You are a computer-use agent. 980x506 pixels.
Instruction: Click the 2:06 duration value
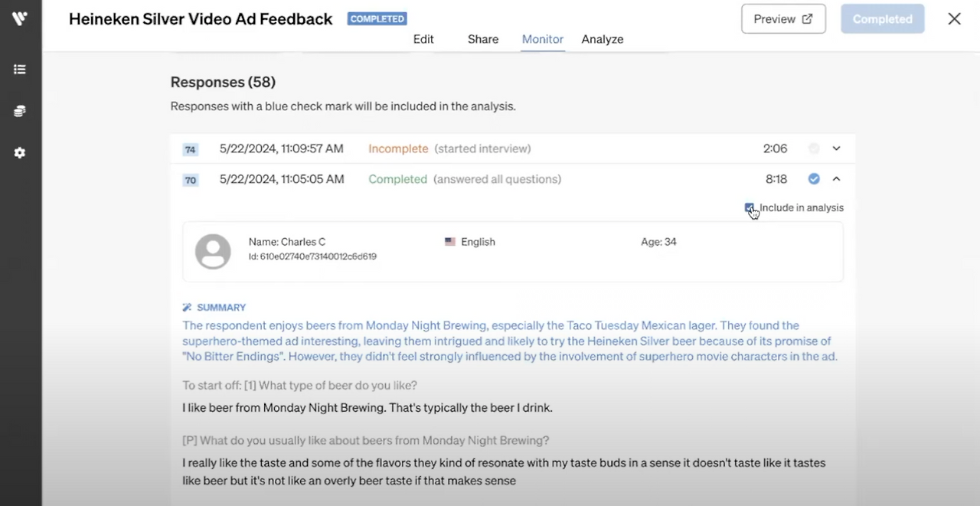point(775,149)
